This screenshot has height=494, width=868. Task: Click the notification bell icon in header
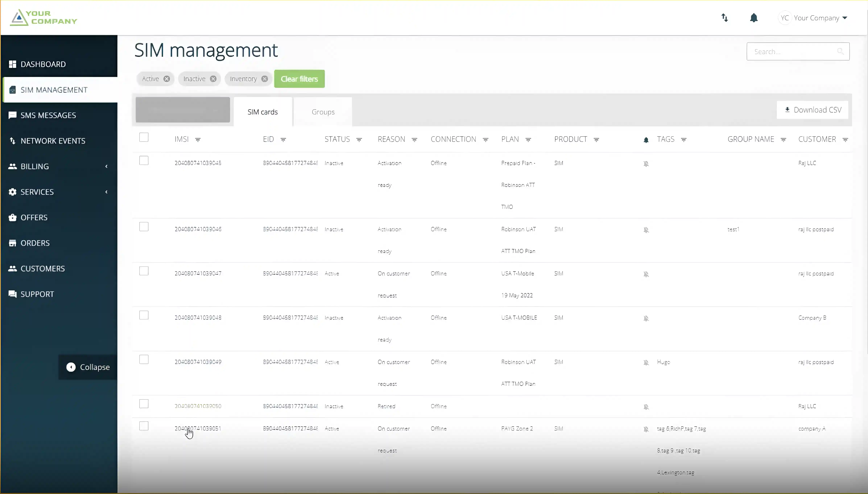coord(753,18)
